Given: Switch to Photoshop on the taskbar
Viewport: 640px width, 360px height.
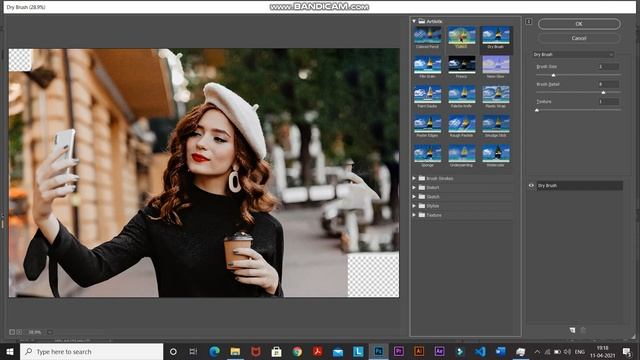Looking at the screenshot, I should point(378,351).
